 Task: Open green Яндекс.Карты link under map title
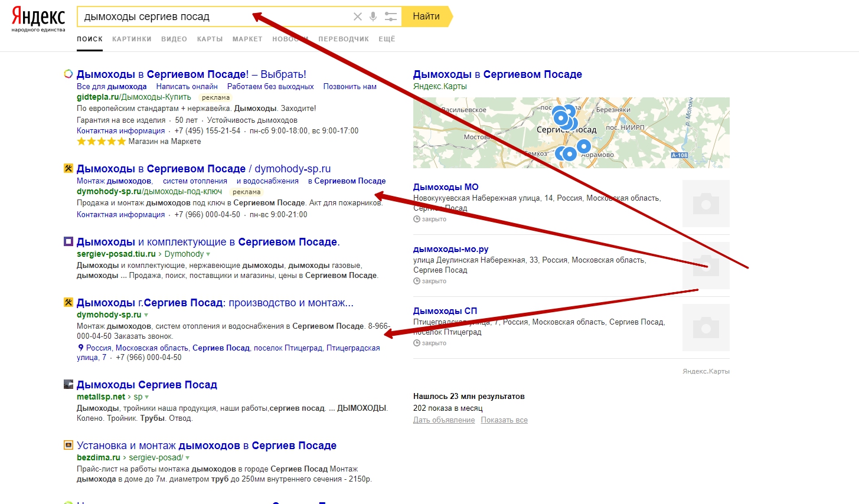coord(440,86)
